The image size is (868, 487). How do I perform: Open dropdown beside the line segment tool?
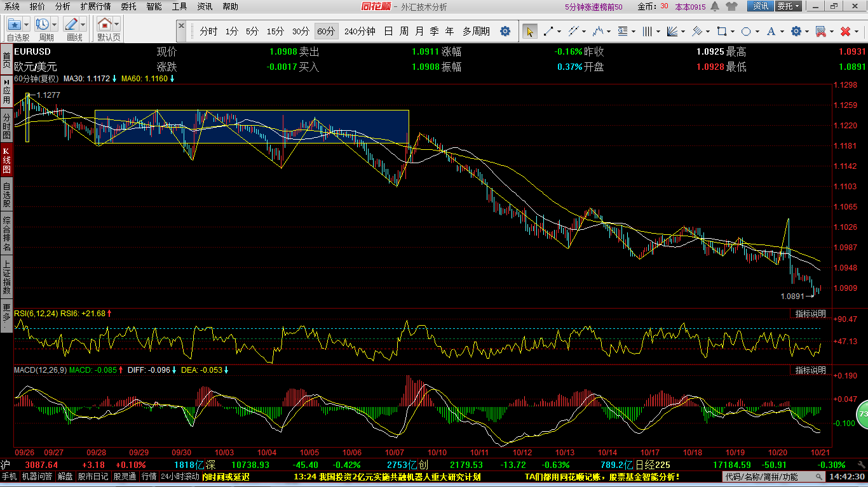pos(559,31)
